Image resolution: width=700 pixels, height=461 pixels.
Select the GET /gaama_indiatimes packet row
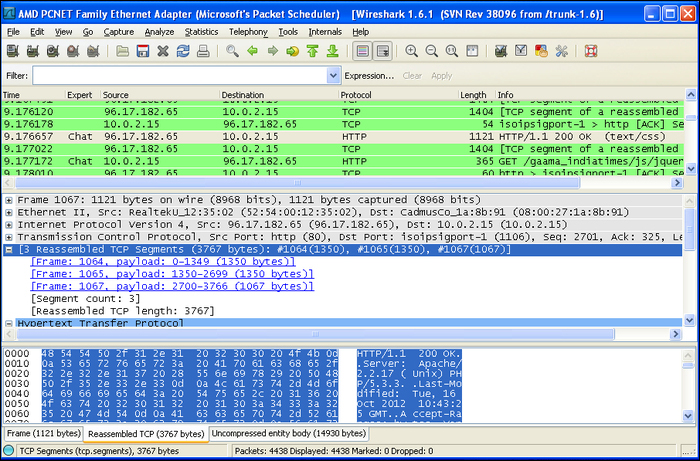click(x=343, y=161)
